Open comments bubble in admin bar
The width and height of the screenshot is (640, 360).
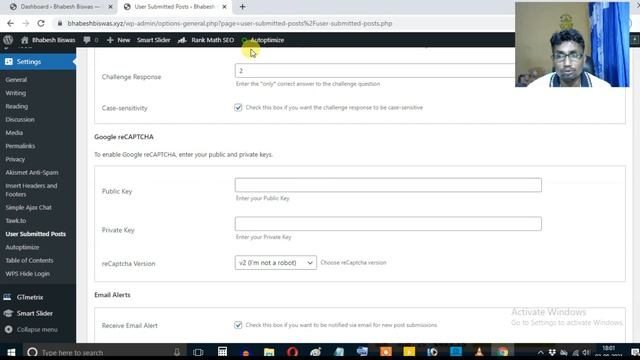pos(87,40)
